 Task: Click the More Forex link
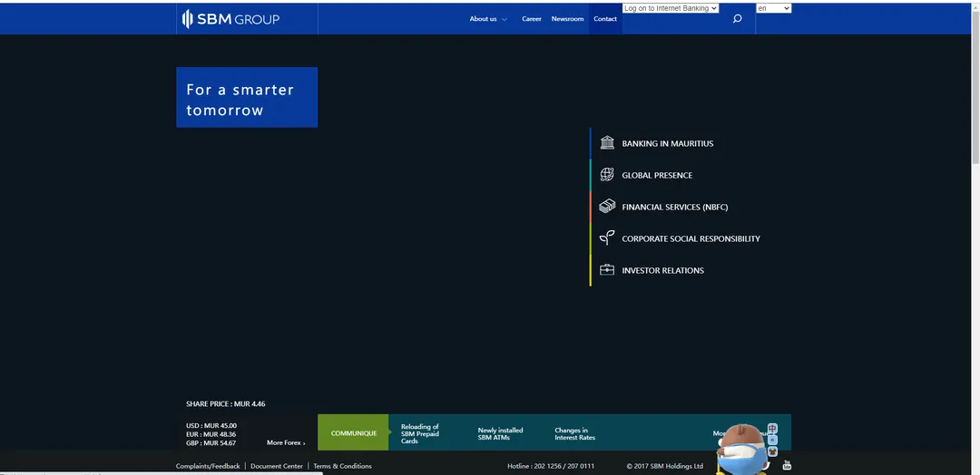(286, 442)
